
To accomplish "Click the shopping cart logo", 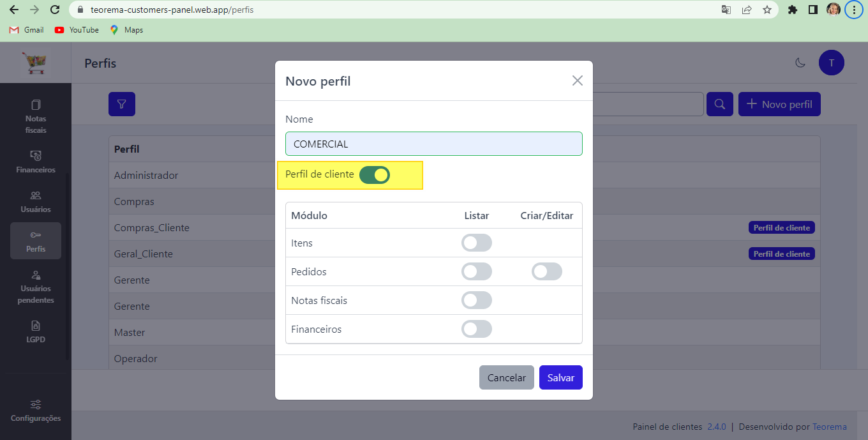I will click(x=35, y=63).
